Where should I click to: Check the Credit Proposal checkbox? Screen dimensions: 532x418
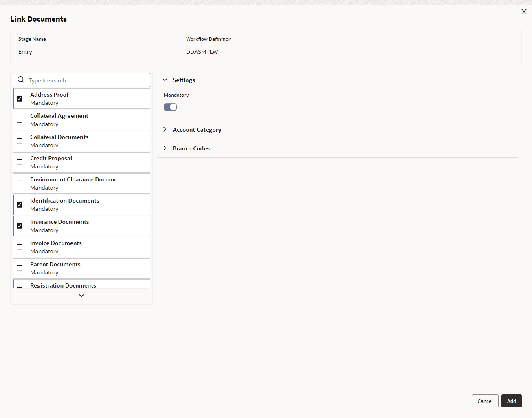click(x=20, y=162)
